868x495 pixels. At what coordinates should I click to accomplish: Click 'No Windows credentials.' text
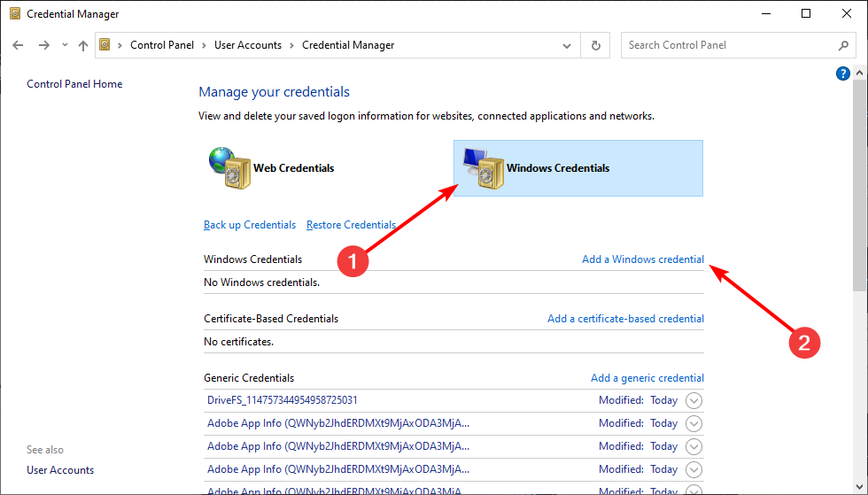tap(262, 282)
